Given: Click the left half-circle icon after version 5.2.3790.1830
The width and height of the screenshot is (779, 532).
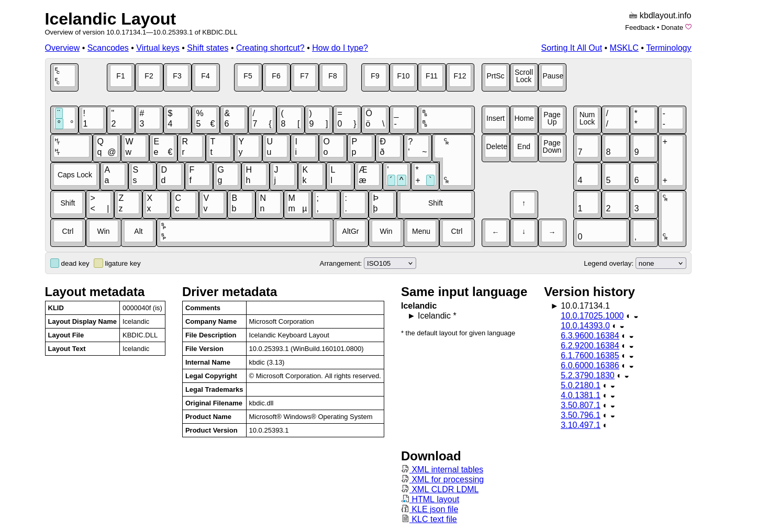Looking at the screenshot, I should pos(619,376).
